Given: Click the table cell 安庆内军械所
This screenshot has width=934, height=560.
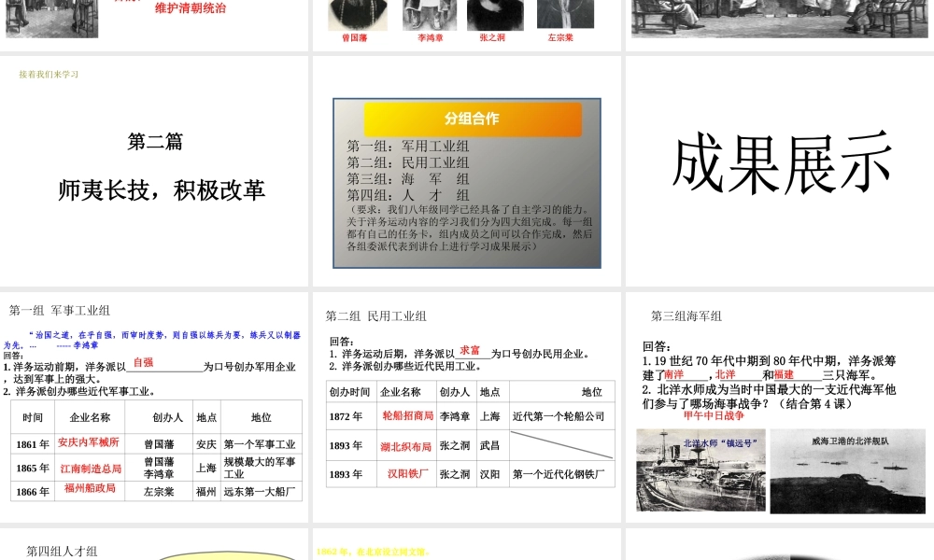Looking at the screenshot, I should (89, 442).
